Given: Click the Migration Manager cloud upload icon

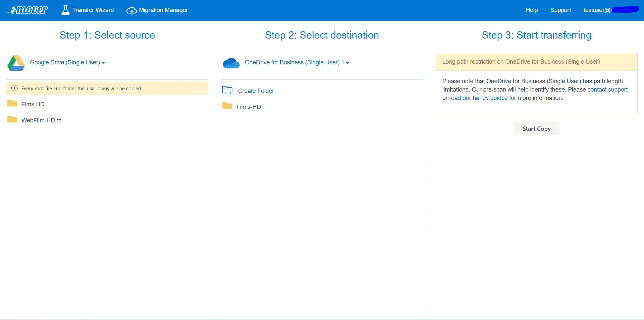Looking at the screenshot, I should pos(131,11).
